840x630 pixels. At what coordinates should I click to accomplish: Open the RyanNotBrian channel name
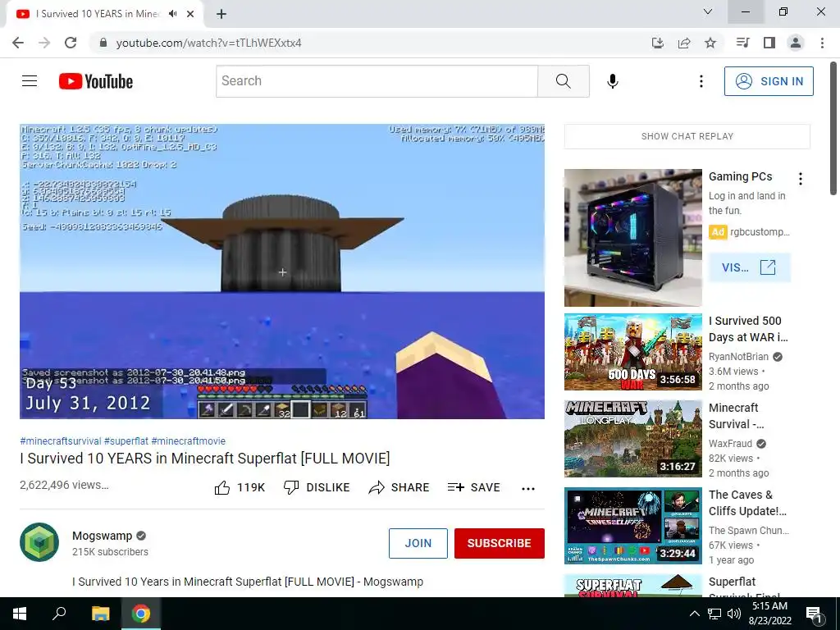739,357
